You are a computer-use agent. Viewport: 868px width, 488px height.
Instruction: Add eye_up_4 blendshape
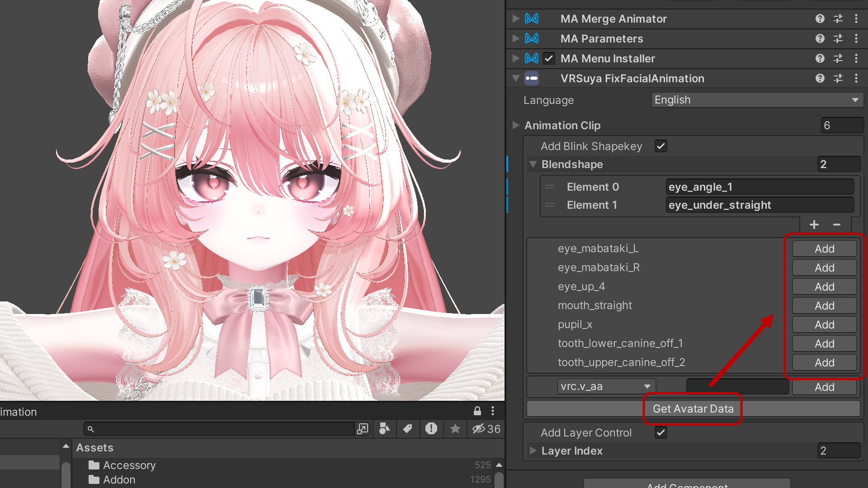825,286
